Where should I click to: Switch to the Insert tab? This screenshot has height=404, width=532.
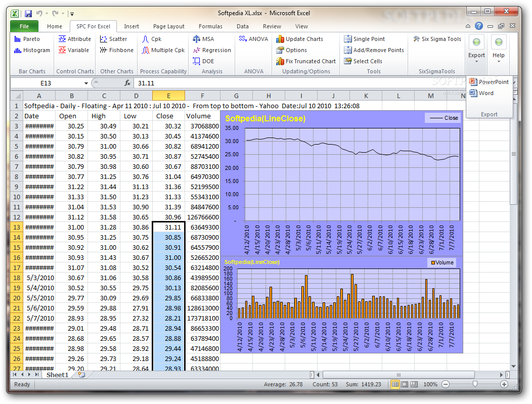pos(131,26)
